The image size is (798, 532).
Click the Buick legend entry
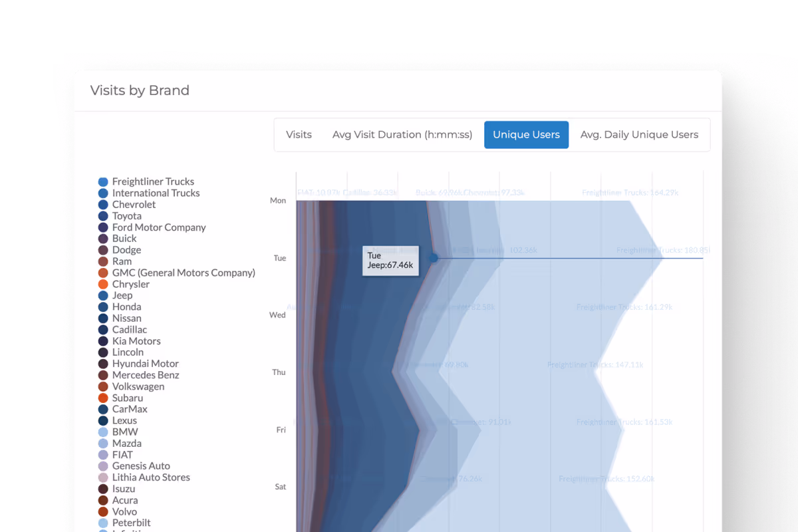pos(118,238)
